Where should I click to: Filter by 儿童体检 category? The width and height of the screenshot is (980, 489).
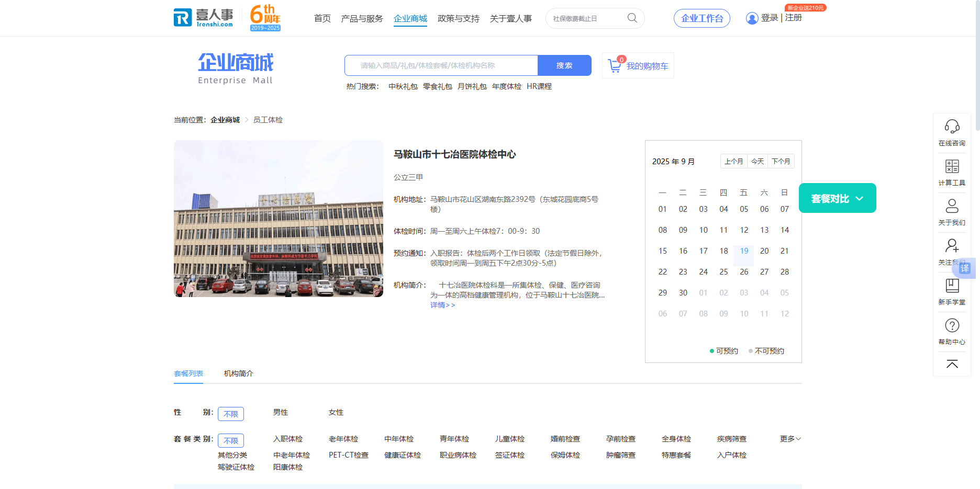tap(510, 439)
